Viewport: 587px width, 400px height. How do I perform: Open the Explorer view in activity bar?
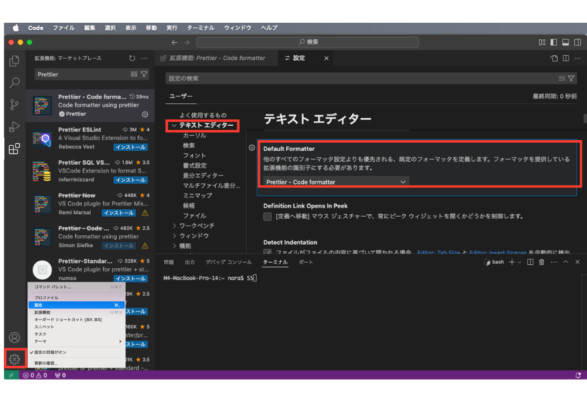pyautogui.click(x=14, y=61)
